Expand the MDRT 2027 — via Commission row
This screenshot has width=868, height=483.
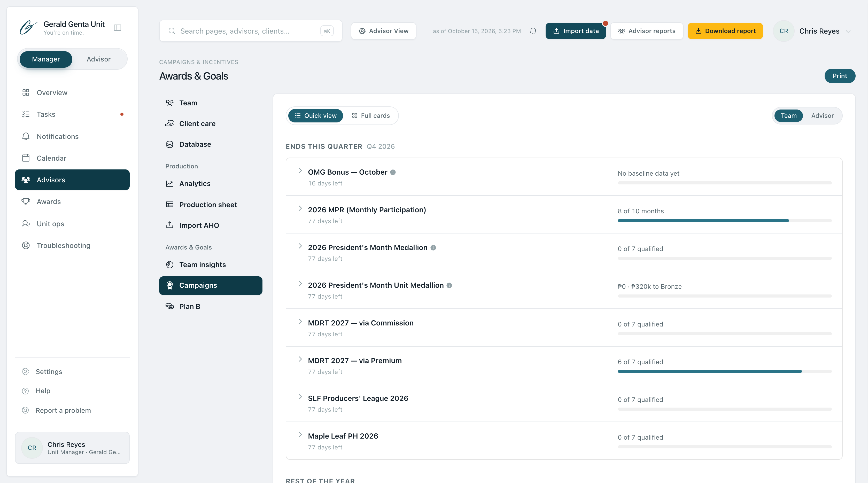click(300, 322)
